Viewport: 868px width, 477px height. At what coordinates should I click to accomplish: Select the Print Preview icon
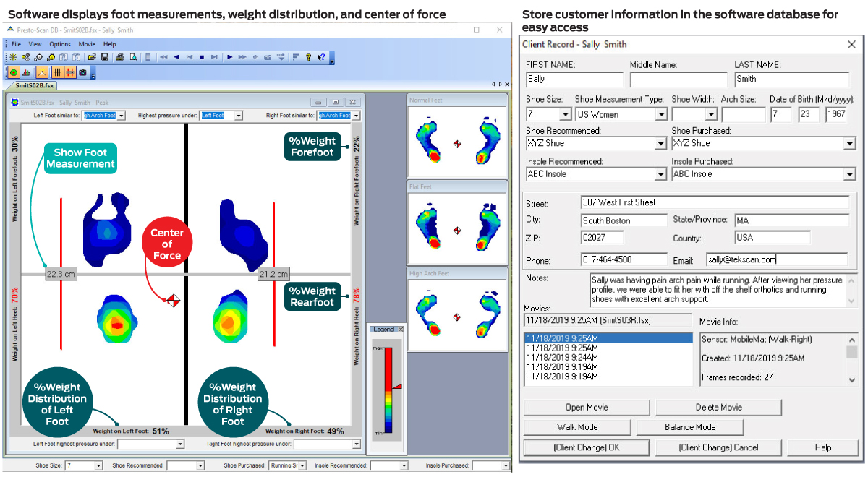[134, 57]
